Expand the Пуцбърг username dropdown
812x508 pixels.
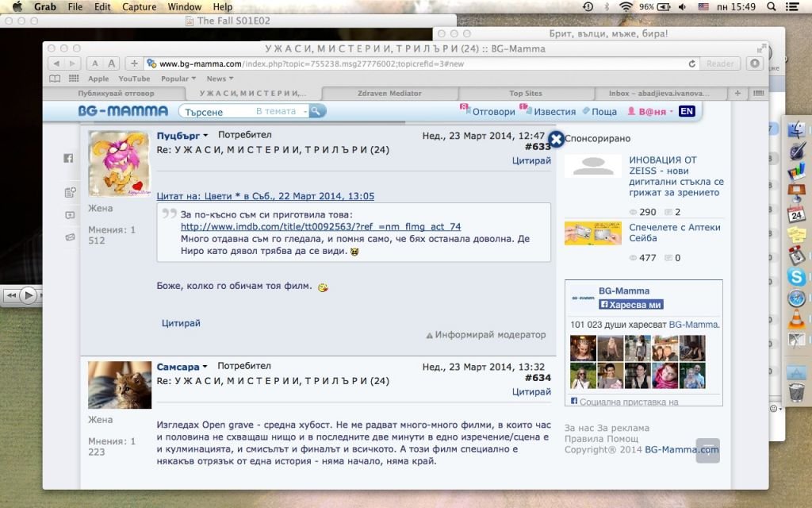[x=205, y=136]
